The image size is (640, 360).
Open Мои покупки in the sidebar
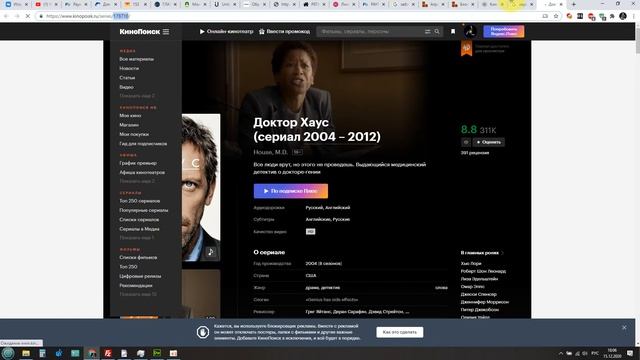(134, 134)
